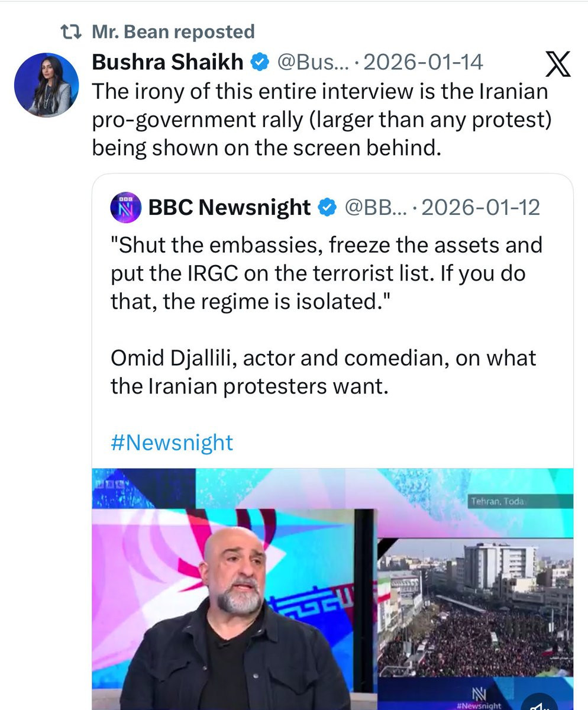Image resolution: width=588 pixels, height=710 pixels.
Task: Click the BBC logo at the video's top-left
Action: 110,482
